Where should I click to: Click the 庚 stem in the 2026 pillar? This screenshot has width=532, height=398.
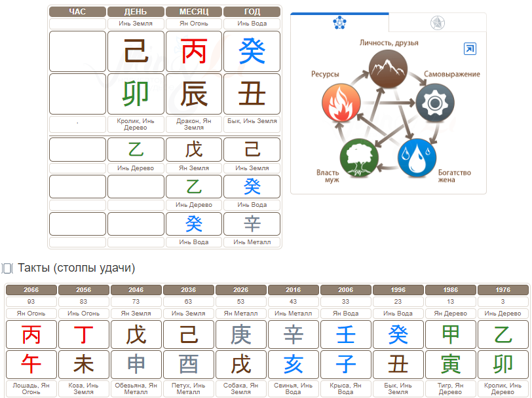tap(240, 335)
